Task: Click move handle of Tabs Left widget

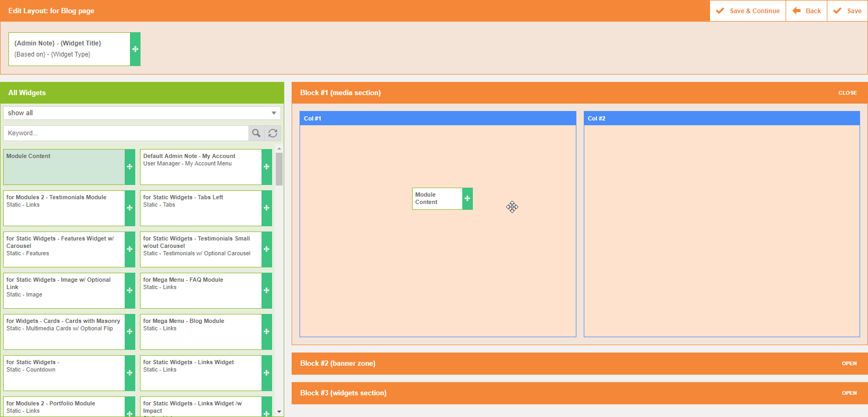Action: [266, 208]
